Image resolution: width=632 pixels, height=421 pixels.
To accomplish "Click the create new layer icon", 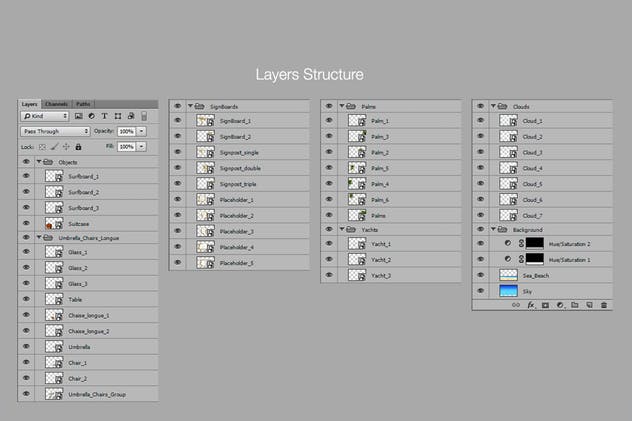I will (x=590, y=304).
